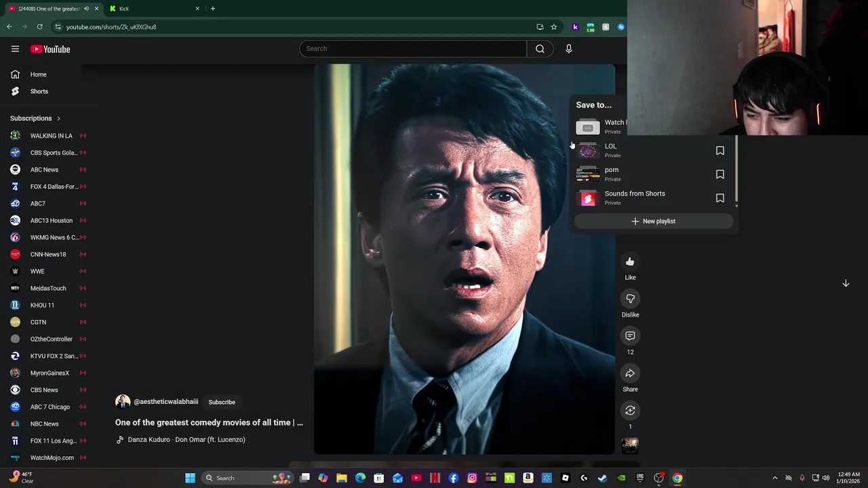This screenshot has height=488, width=868.
Task: Select the LOL playlist name
Action: click(x=610, y=146)
